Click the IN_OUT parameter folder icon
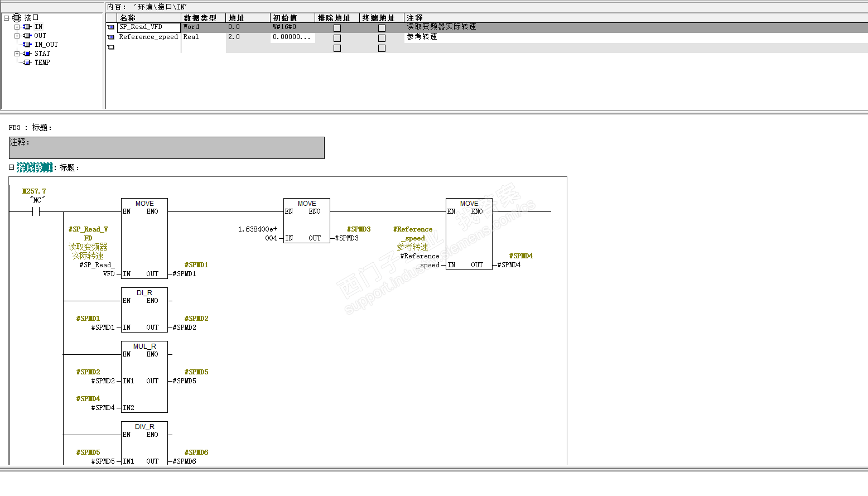The image size is (868, 496). click(27, 45)
